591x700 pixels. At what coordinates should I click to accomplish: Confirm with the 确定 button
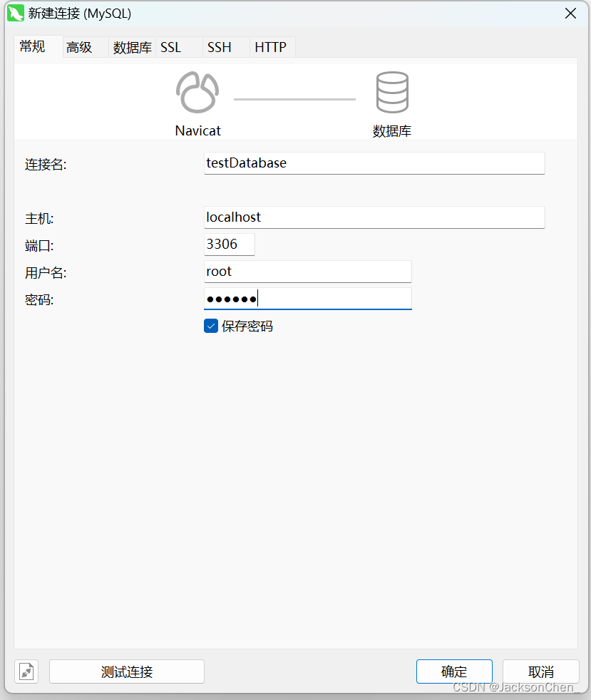click(454, 671)
